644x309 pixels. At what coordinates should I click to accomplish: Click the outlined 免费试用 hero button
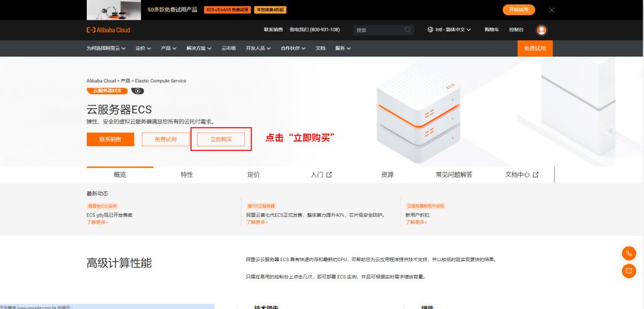pyautogui.click(x=165, y=139)
